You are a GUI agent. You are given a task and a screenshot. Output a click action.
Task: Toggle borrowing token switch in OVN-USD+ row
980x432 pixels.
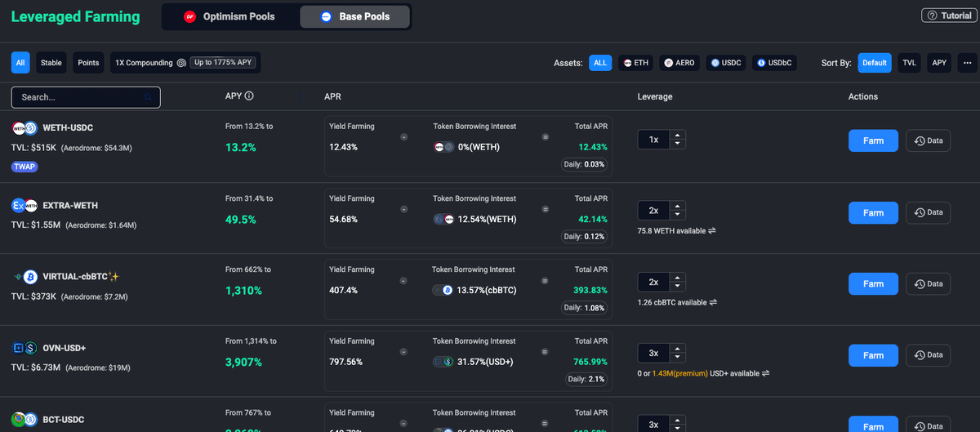click(443, 362)
